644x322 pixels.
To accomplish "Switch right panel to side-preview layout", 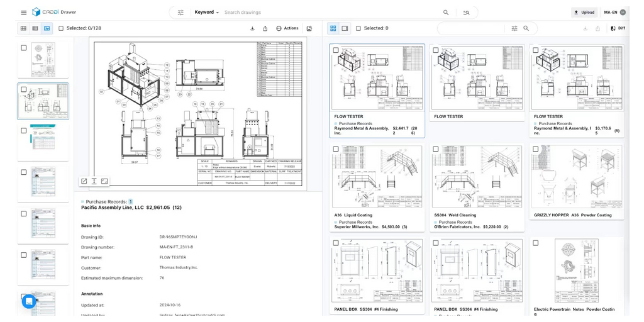I will coord(345,28).
